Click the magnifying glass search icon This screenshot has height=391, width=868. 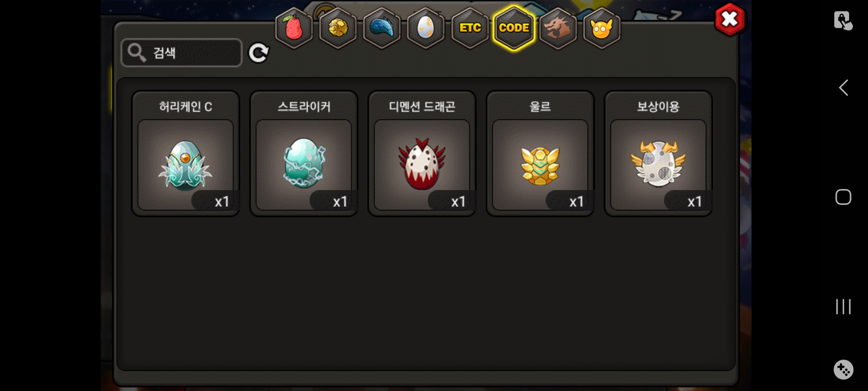[137, 53]
